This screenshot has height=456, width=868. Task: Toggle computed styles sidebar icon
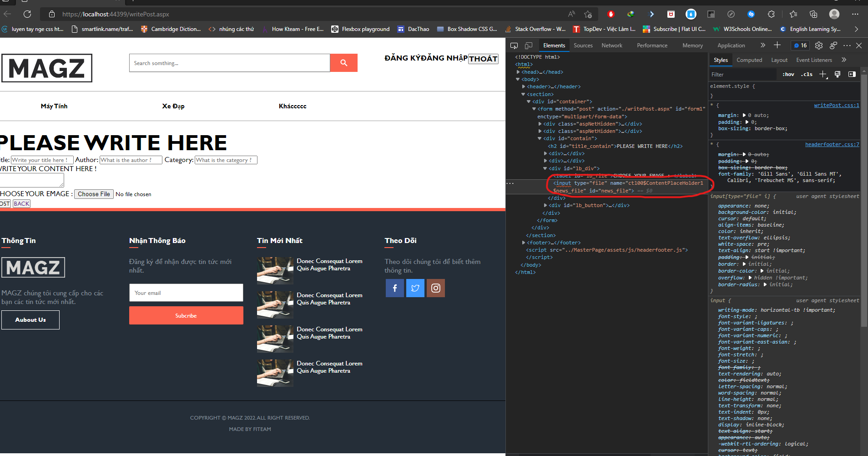852,74
